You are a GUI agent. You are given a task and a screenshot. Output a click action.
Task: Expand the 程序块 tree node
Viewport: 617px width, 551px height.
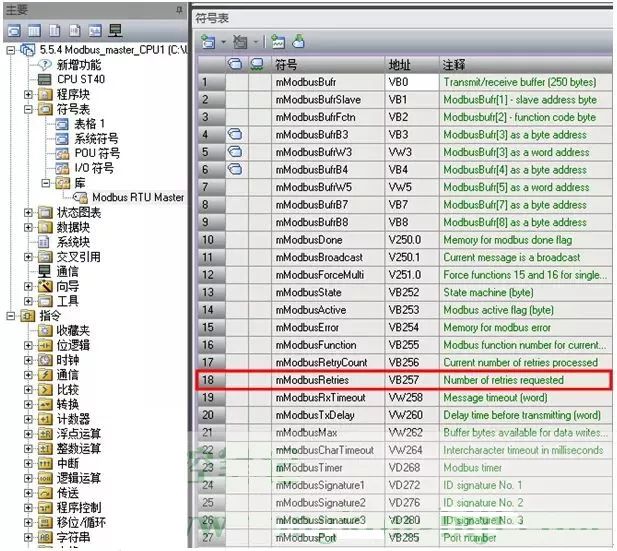coord(29,94)
